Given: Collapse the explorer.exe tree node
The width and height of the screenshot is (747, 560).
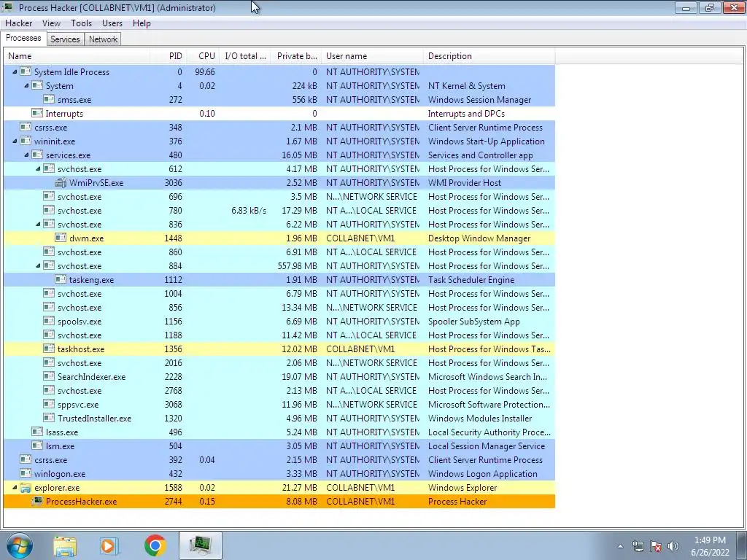Looking at the screenshot, I should [15, 488].
